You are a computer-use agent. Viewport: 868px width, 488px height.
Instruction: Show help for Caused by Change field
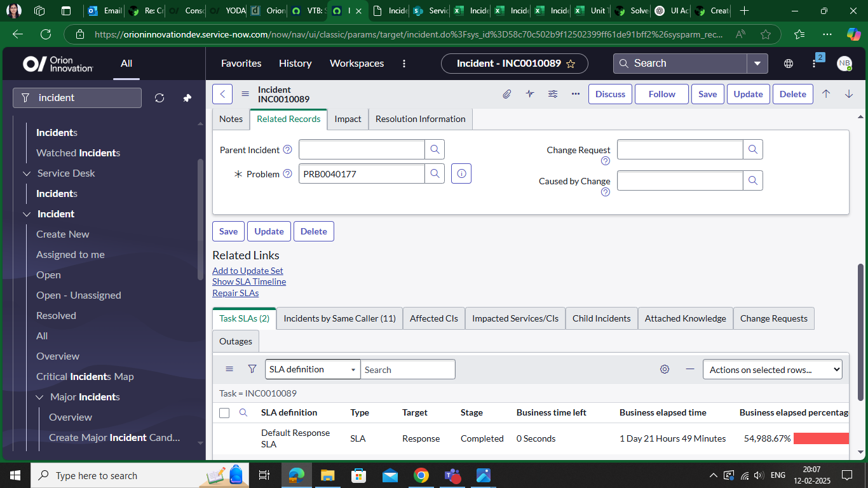tap(606, 192)
